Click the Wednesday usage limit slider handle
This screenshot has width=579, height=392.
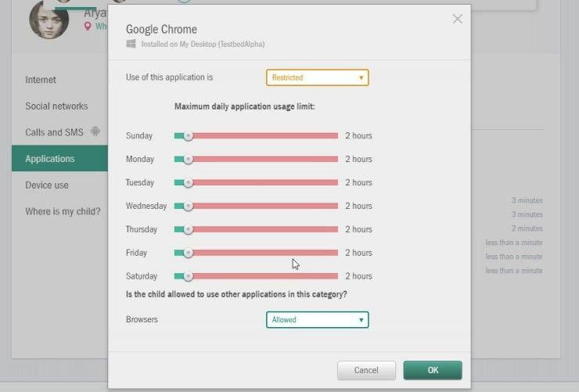[188, 206]
